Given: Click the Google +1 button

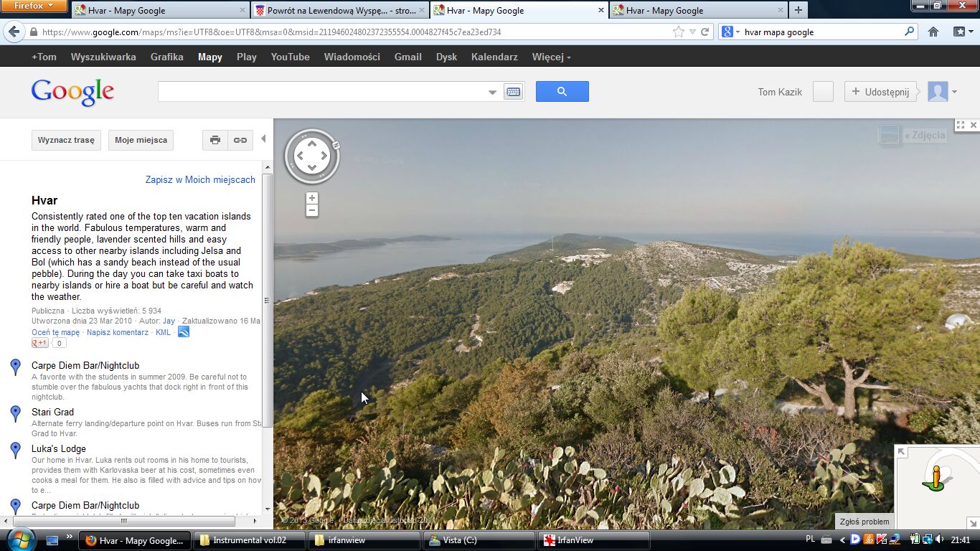Looking at the screenshot, I should click(x=40, y=343).
